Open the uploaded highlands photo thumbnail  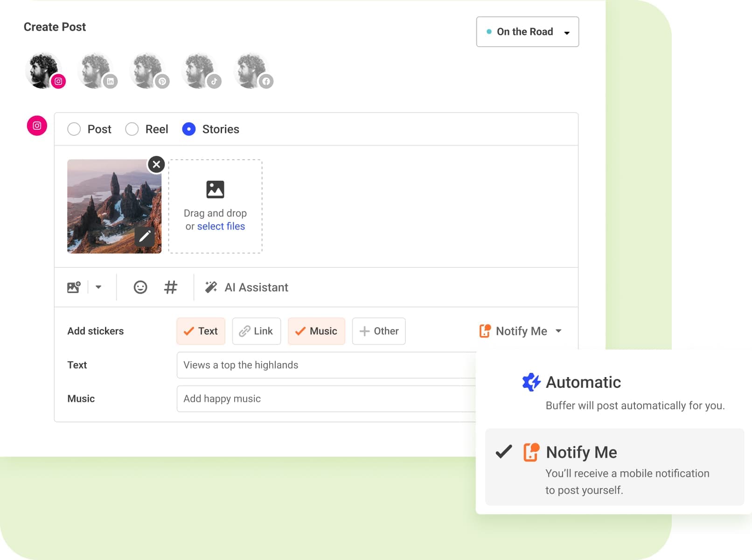tap(114, 206)
